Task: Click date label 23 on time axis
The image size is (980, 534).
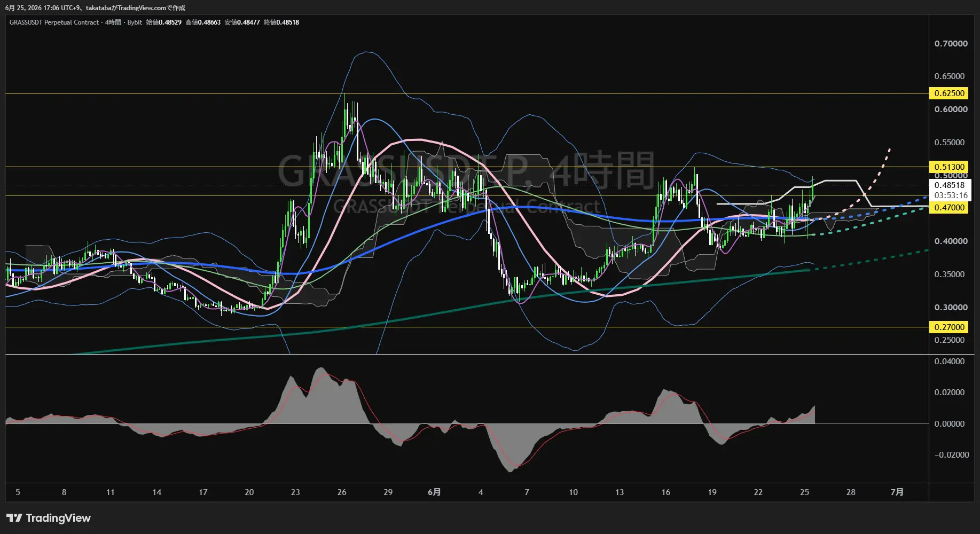Action: 295,492
